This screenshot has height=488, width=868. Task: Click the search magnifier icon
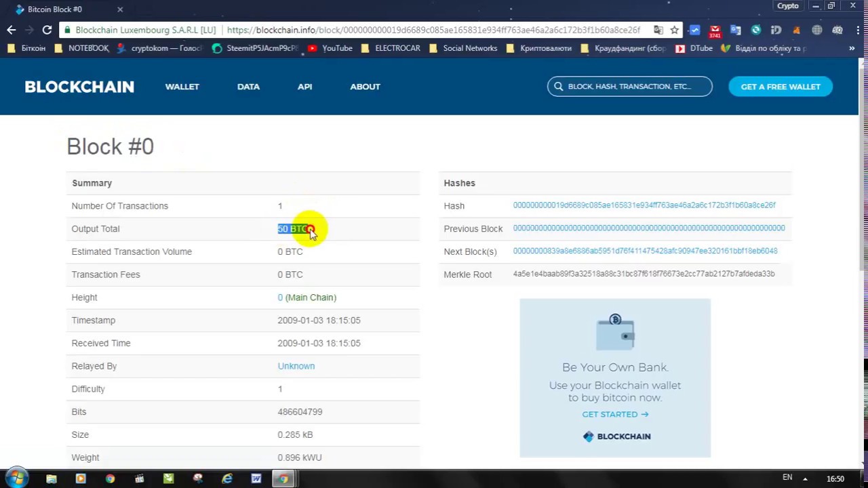coord(558,87)
